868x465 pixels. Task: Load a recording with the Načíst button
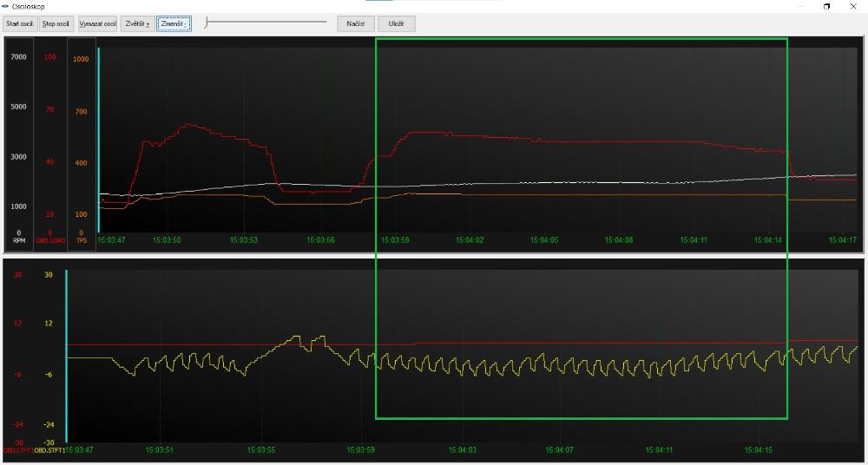355,23
